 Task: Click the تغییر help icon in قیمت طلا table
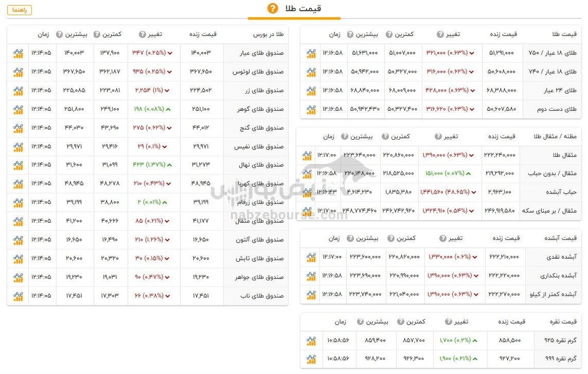coord(440,34)
